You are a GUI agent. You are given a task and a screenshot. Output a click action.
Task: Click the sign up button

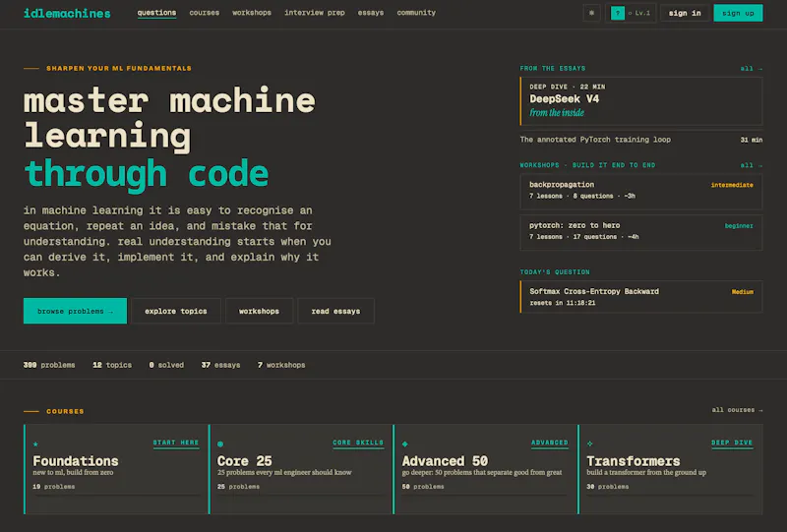[x=738, y=13]
